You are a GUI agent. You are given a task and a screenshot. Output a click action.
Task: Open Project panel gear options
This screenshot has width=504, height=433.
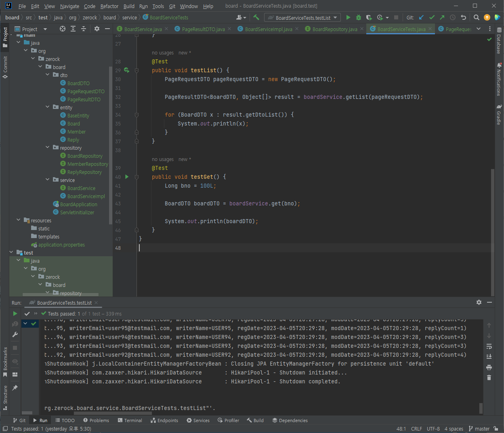[x=97, y=29]
